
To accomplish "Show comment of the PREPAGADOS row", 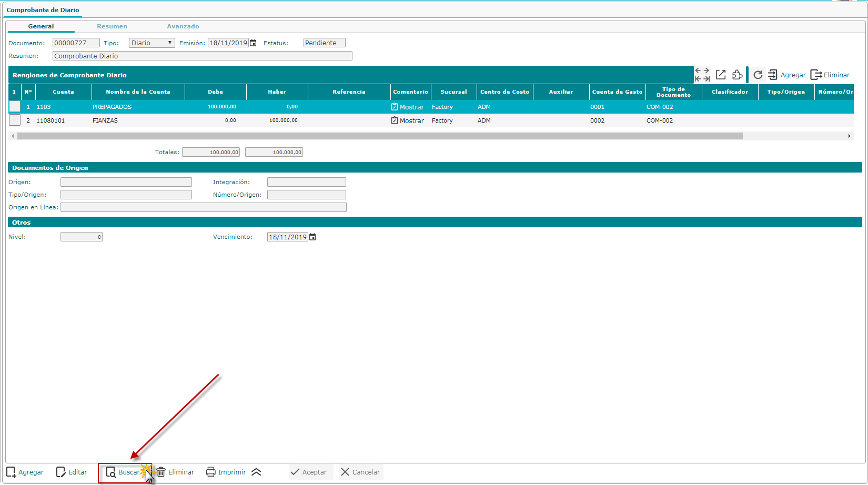I will (x=408, y=107).
